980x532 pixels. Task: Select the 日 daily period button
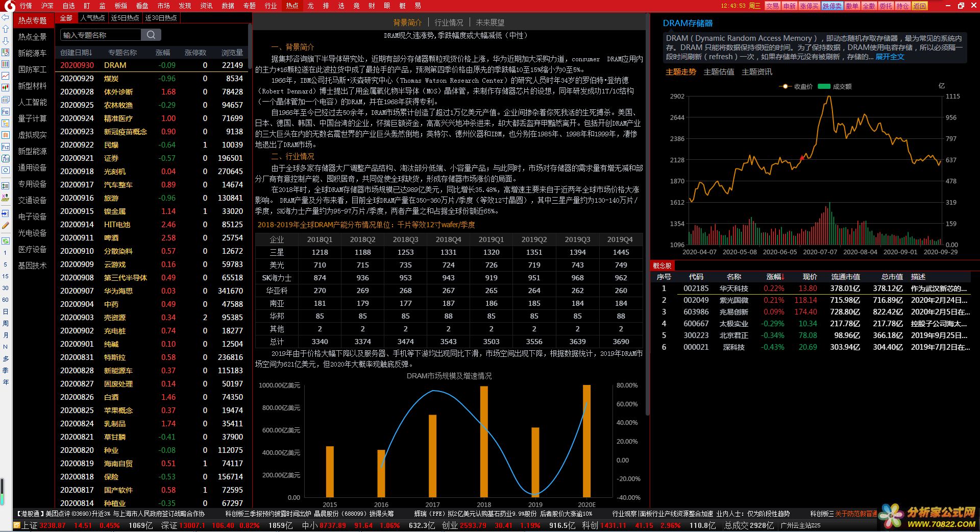click(x=6, y=311)
